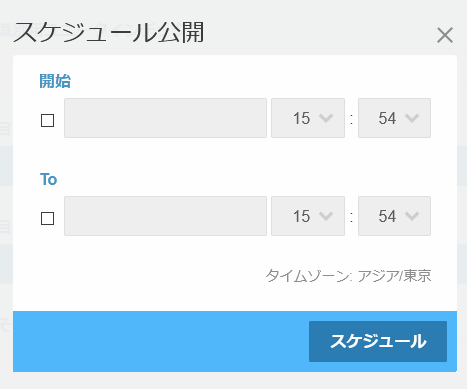Click the タイムゾーン: アジア/東京 text
Image resolution: width=467 pixels, height=389 pixels.
pos(348,276)
